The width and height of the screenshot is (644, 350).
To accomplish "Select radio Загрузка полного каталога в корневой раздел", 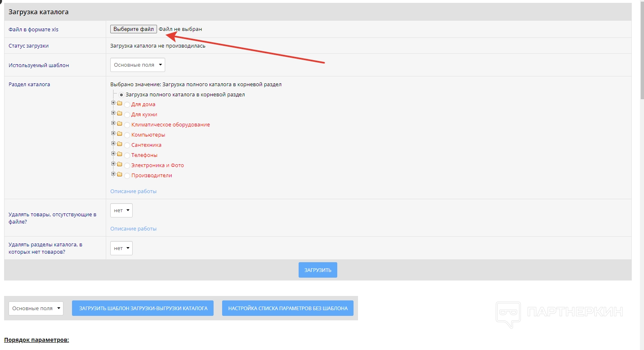I will [121, 95].
